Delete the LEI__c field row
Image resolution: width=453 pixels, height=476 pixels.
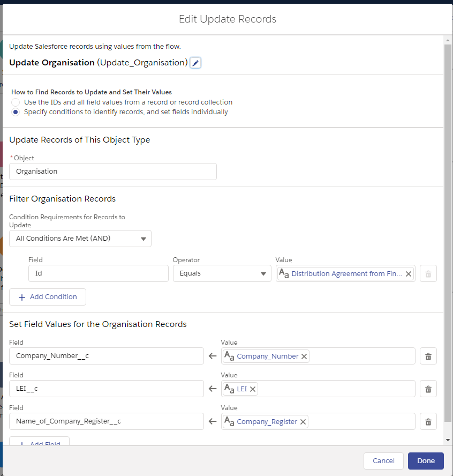click(428, 389)
